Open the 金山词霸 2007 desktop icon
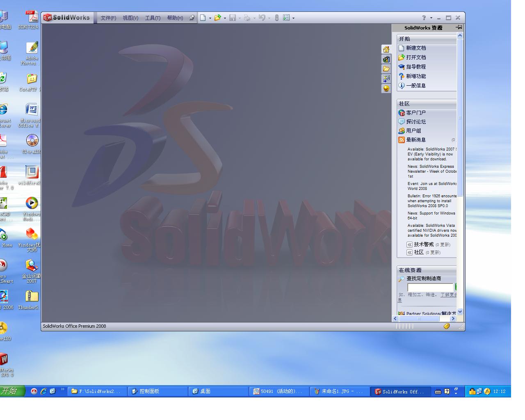525x420 pixels. point(31,271)
